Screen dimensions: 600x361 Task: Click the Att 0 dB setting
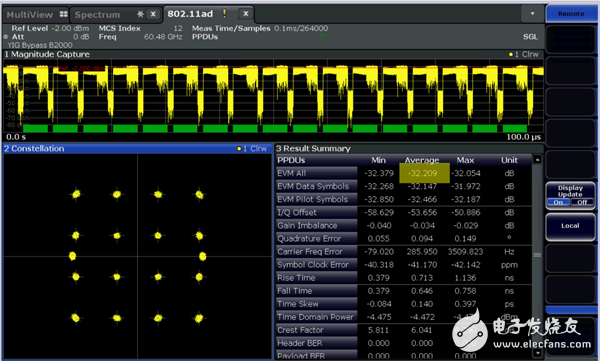coord(50,37)
